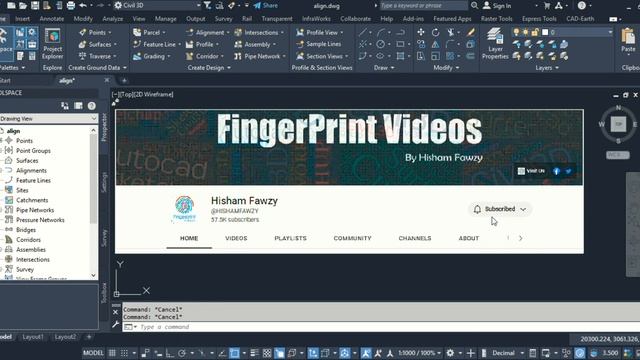Open the Project Explorer tool
The width and height of the screenshot is (640, 360).
[53, 44]
